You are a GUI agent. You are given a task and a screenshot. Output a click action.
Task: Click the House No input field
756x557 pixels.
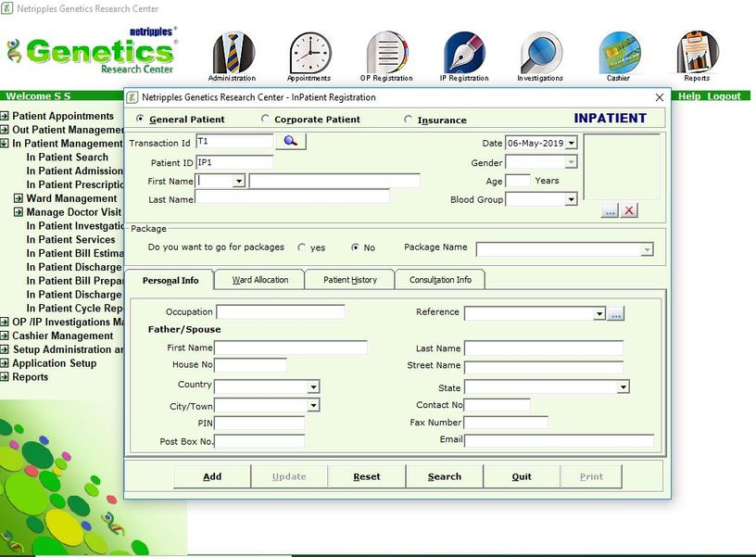coord(250,365)
